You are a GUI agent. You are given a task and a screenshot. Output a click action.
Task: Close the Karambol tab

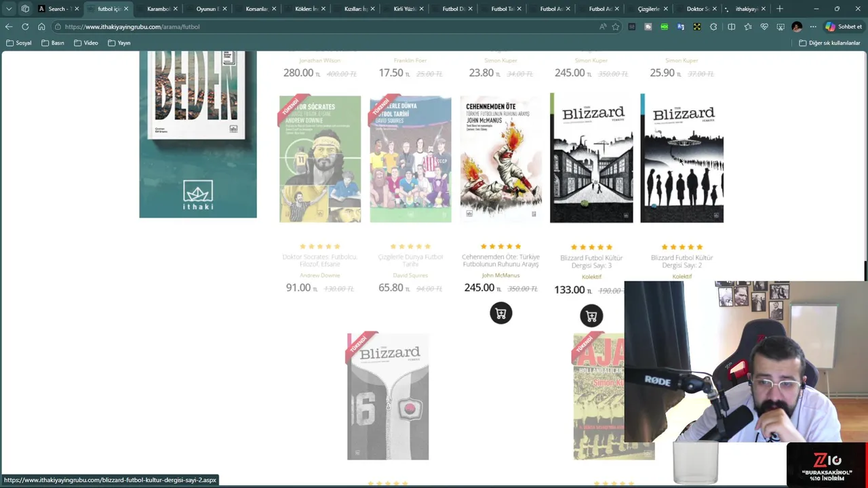click(x=176, y=9)
